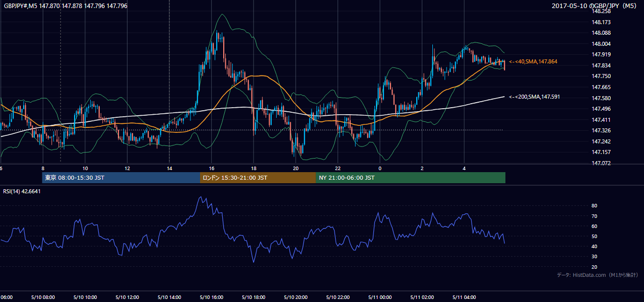Click the 5/10 16:00 time axis label

212,297
